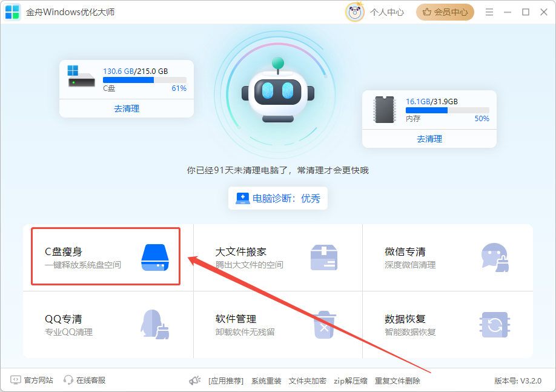This screenshot has height=392, width=556.
Task: Open the 软件管理 feature title
Action: click(236, 319)
